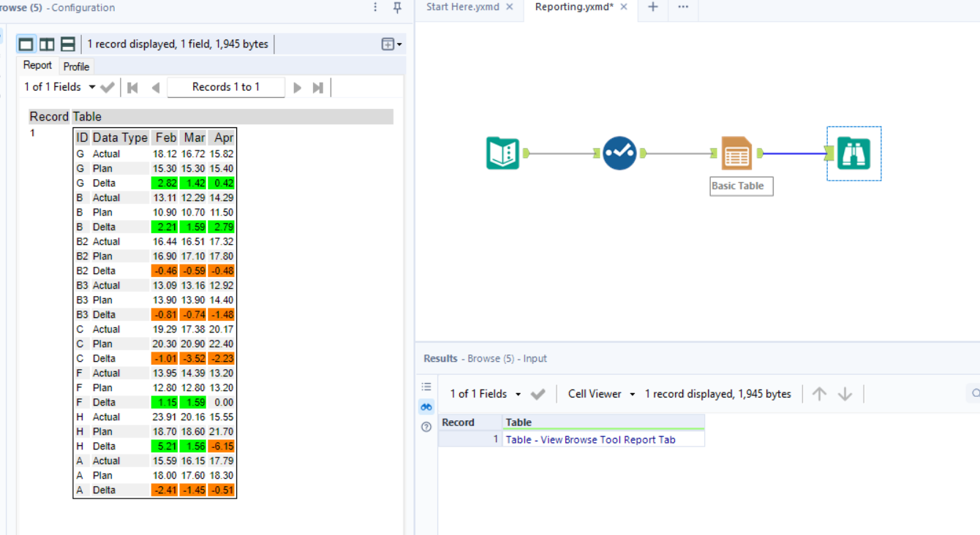
Task: Select the blue Select tool on the canvas
Action: pyautogui.click(x=619, y=153)
